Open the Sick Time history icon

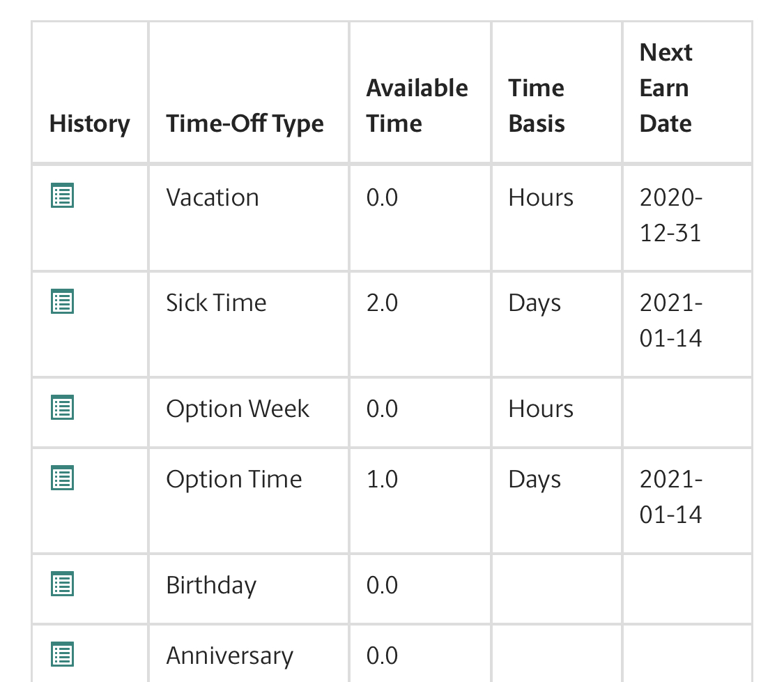[x=63, y=301]
